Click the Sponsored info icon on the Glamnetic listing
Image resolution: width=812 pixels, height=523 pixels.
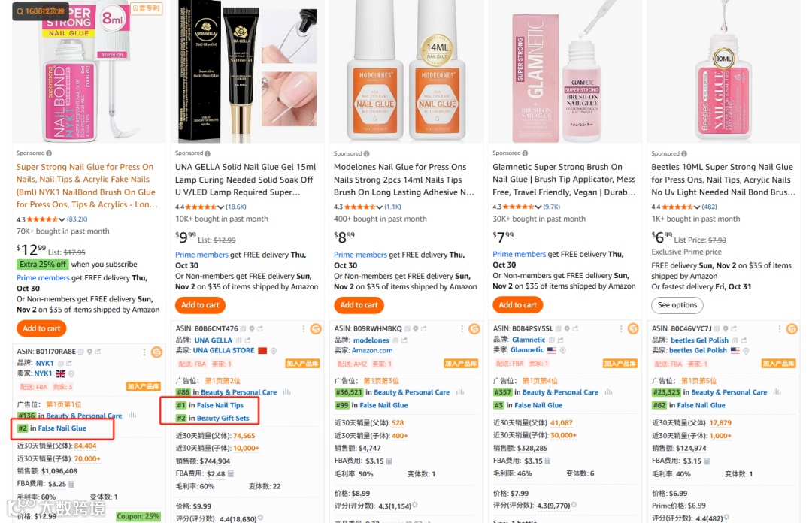(525, 153)
